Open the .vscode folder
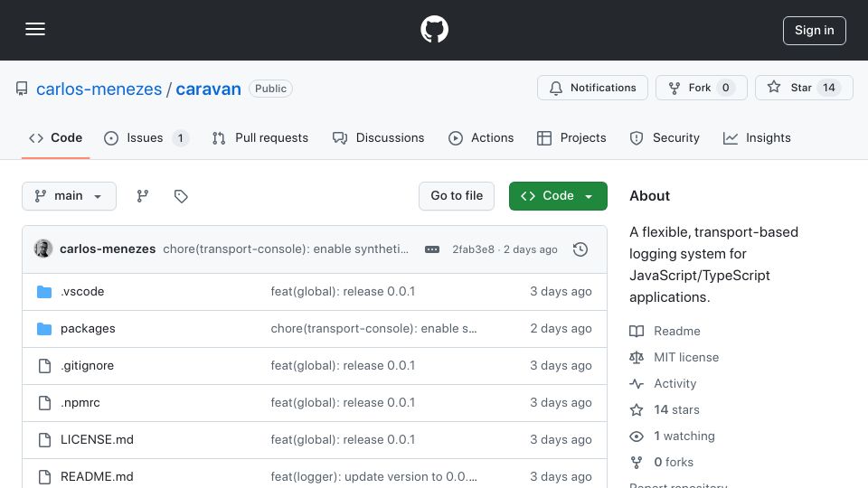 point(82,292)
